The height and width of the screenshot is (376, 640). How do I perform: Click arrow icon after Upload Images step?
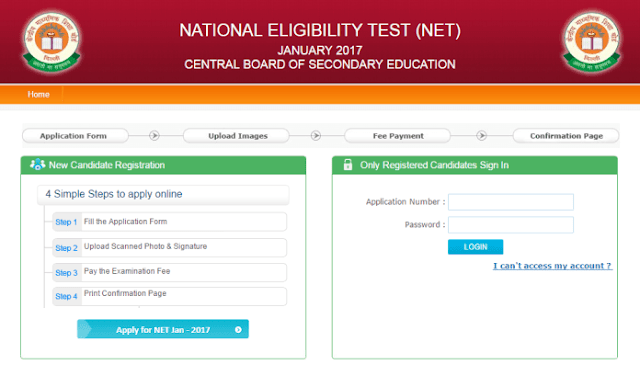point(316,136)
